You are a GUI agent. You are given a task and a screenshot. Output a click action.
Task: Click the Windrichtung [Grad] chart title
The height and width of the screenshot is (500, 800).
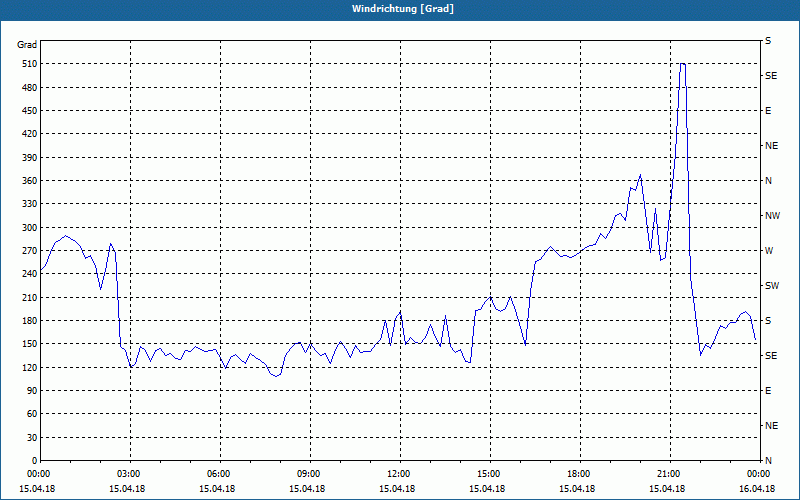click(x=403, y=9)
